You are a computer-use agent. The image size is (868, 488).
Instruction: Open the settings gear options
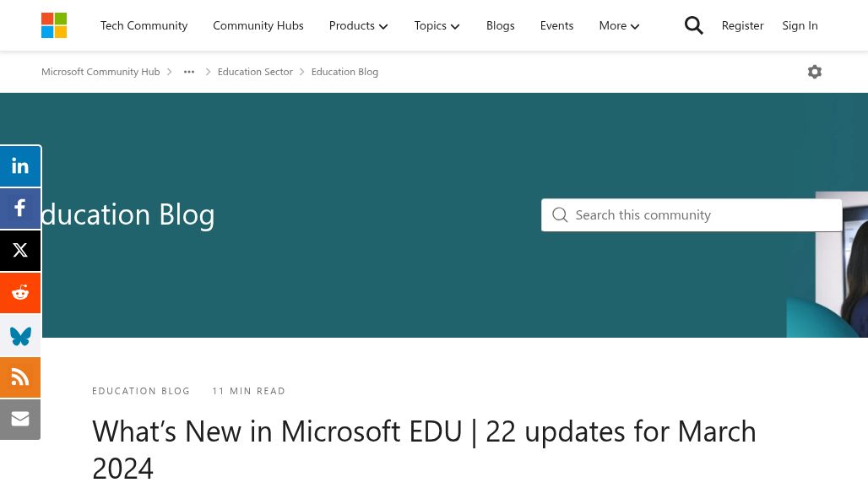(x=814, y=72)
